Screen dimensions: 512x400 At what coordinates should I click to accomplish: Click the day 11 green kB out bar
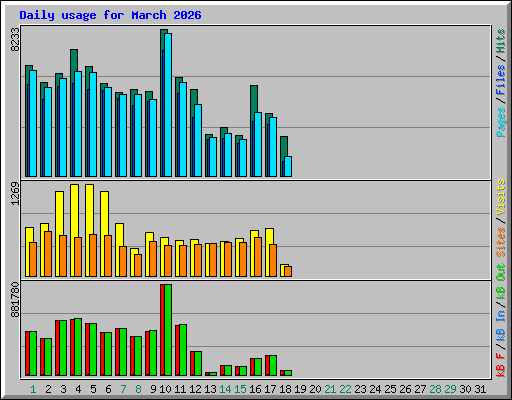pyautogui.click(x=183, y=350)
